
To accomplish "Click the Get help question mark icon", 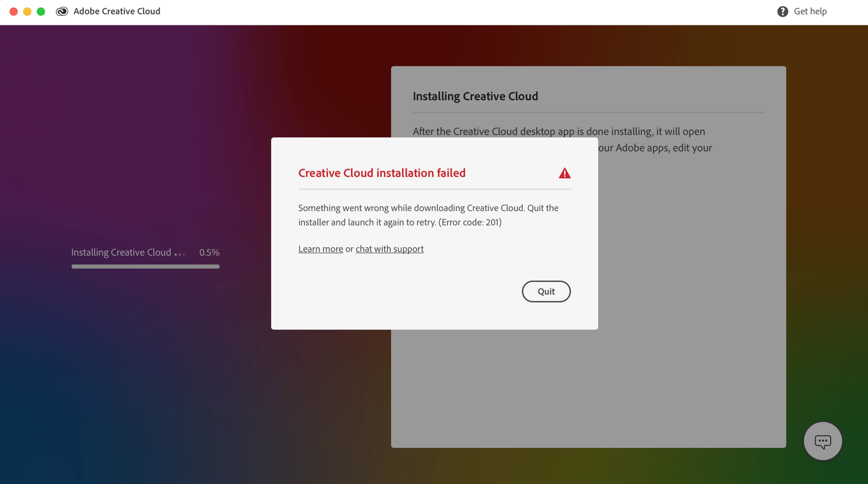I will 782,11.
